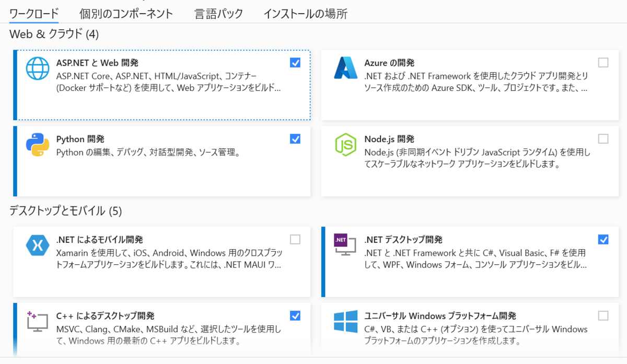Click the .NET デスクトップ開発 title

(x=403, y=240)
